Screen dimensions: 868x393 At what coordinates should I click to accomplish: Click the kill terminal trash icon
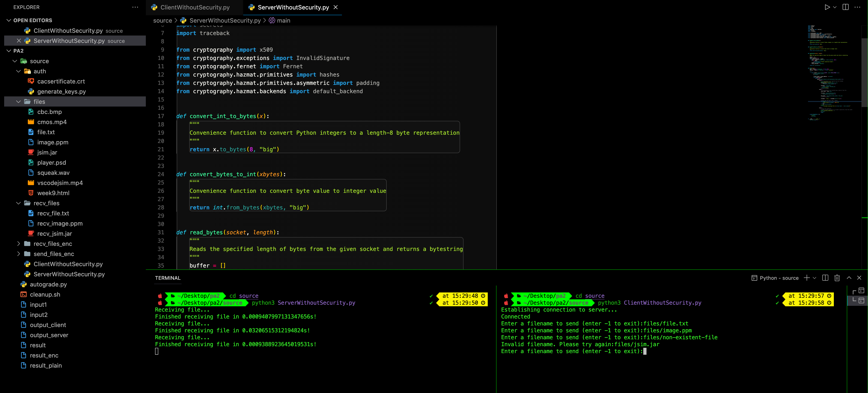click(837, 278)
